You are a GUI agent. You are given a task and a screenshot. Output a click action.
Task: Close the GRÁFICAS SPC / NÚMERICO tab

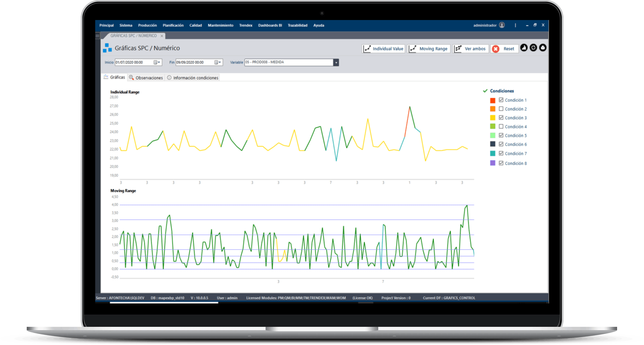[x=162, y=36]
